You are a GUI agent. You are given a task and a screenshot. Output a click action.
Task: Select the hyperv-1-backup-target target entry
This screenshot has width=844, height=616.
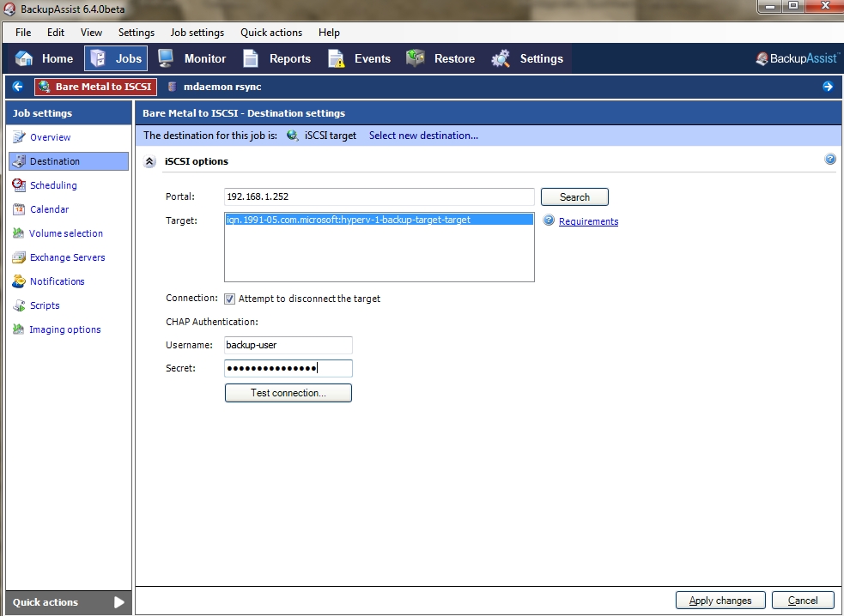pos(379,220)
